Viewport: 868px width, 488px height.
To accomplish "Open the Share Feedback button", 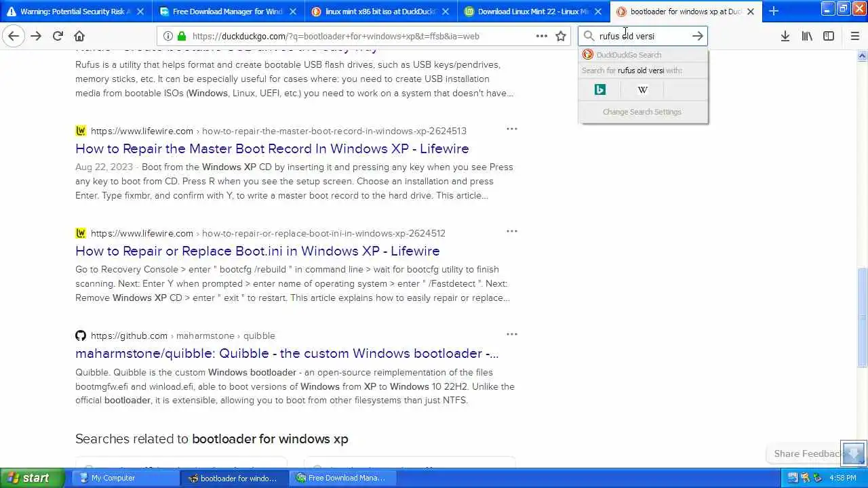I will pyautogui.click(x=808, y=453).
